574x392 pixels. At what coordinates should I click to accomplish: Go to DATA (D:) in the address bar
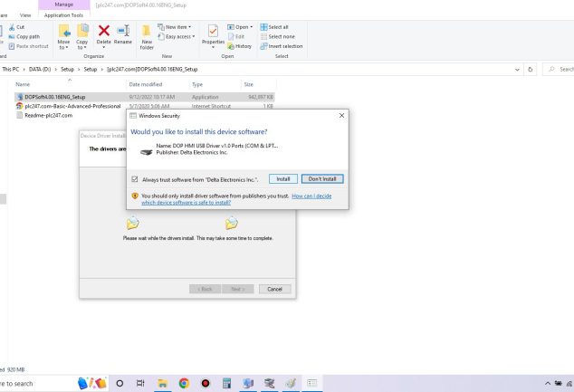click(40, 69)
